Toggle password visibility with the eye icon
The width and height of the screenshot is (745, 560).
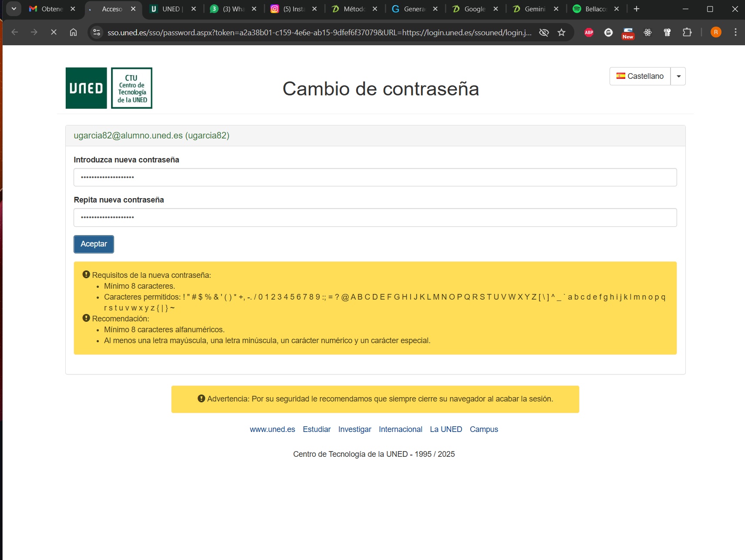544,32
